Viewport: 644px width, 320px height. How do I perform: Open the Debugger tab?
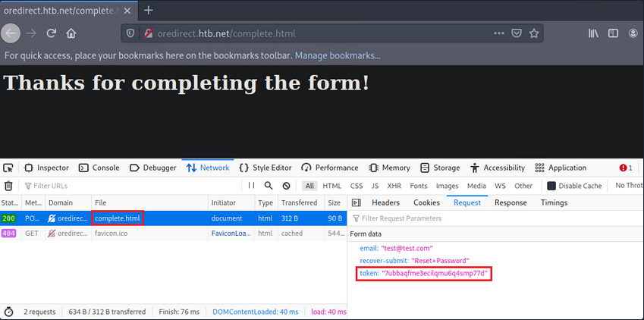pos(152,168)
